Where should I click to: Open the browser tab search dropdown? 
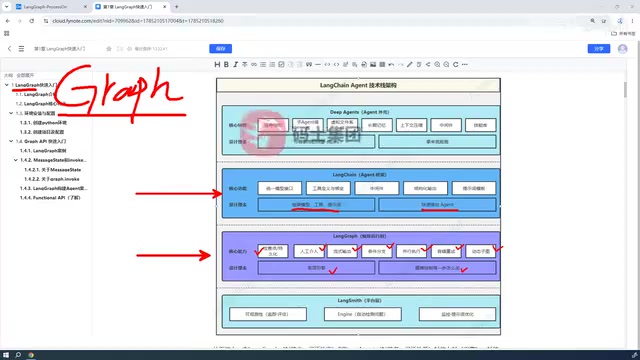click(7, 7)
